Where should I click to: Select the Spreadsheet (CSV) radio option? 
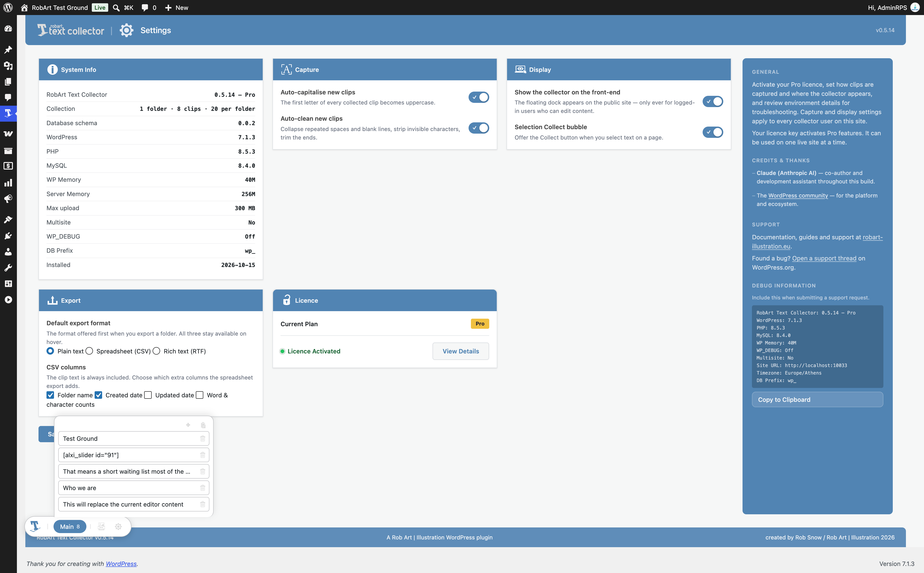point(89,351)
